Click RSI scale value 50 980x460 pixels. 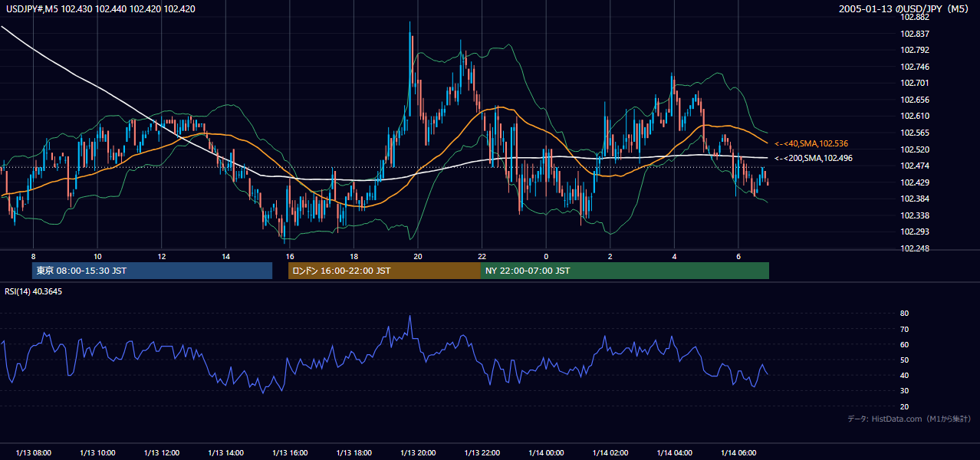[904, 360]
